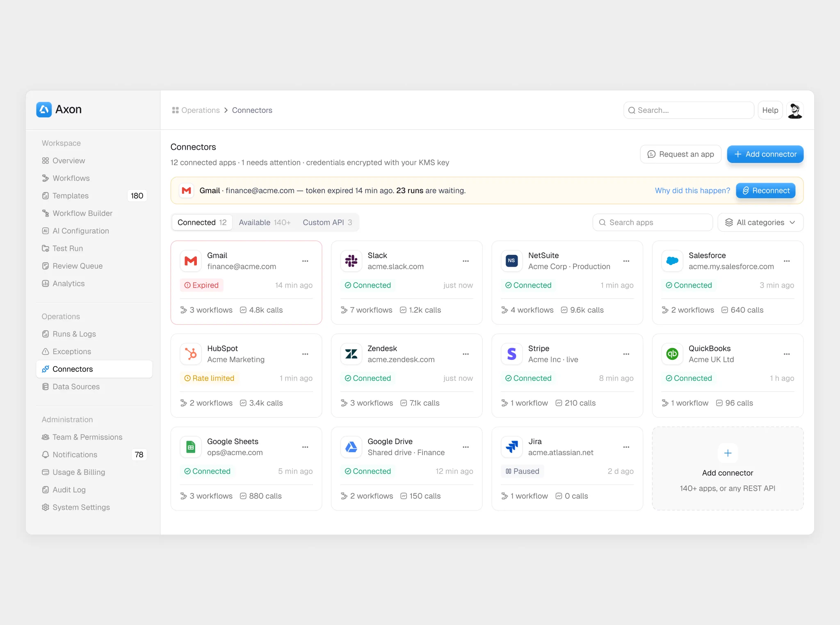Open the Why did this happen link

click(x=692, y=191)
